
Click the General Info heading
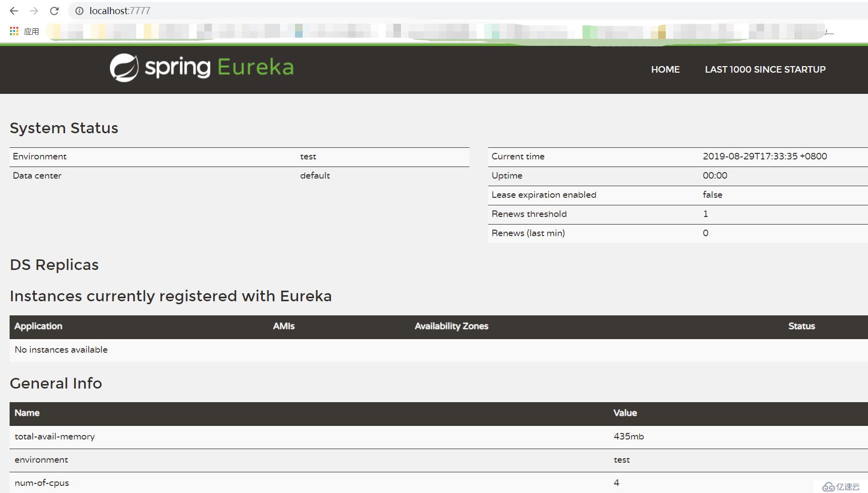coord(56,384)
